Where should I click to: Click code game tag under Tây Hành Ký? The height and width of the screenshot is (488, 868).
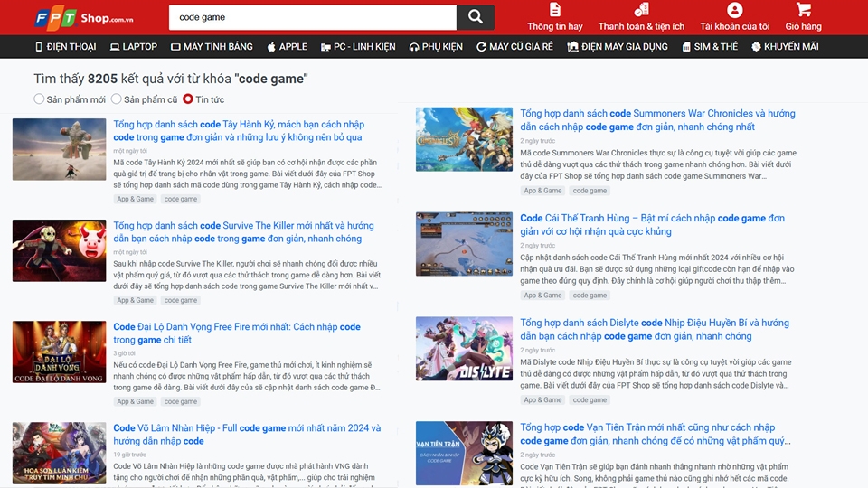[181, 199]
